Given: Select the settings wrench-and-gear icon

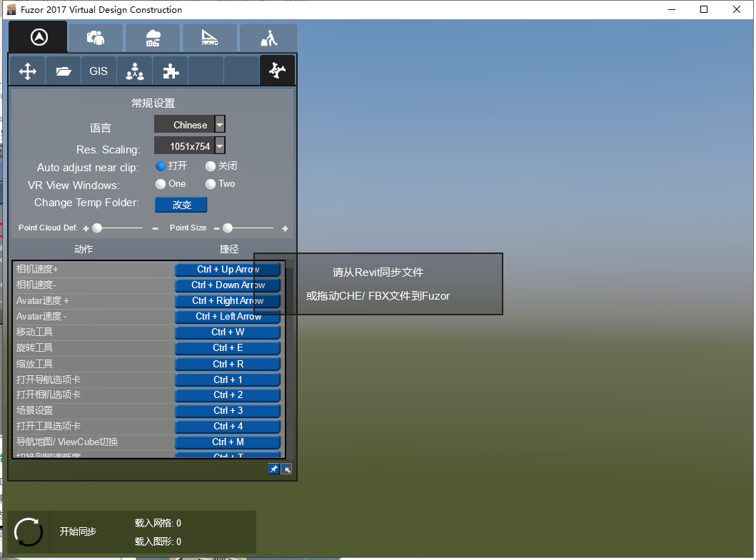Looking at the screenshot, I should coord(277,71).
